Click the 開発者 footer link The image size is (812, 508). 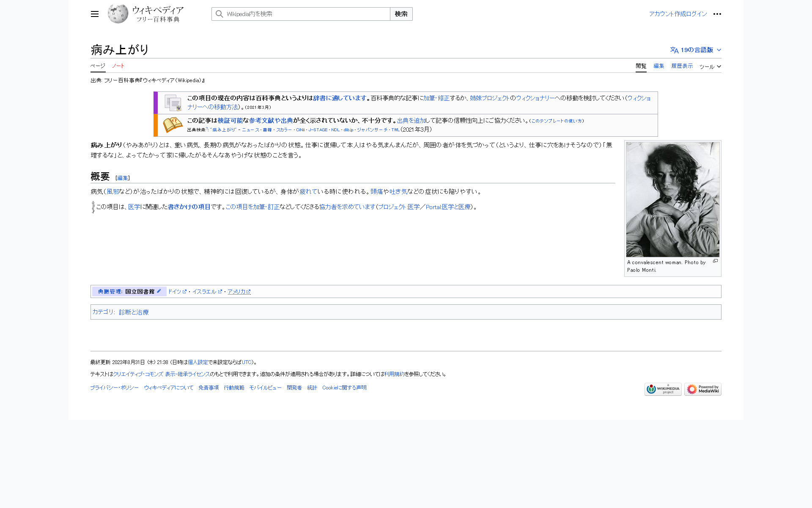click(294, 388)
